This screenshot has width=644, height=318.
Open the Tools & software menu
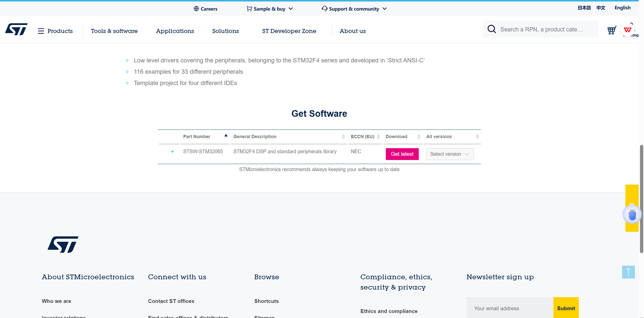click(114, 31)
